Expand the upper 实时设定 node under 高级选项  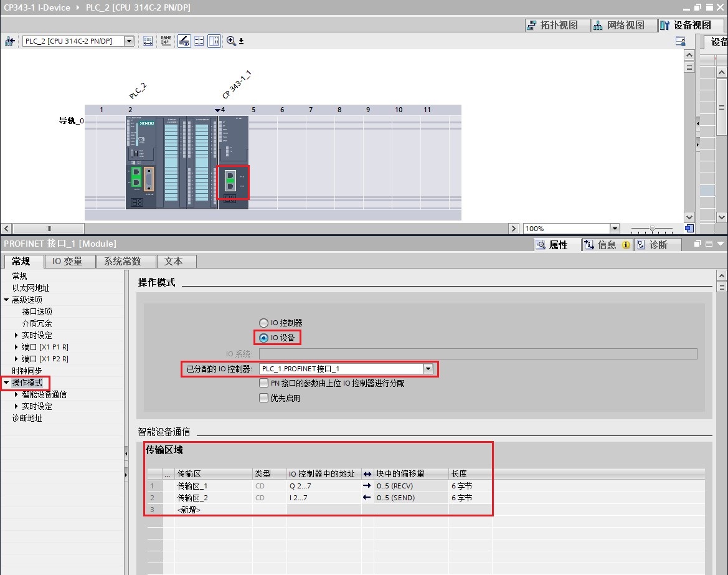coord(16,335)
